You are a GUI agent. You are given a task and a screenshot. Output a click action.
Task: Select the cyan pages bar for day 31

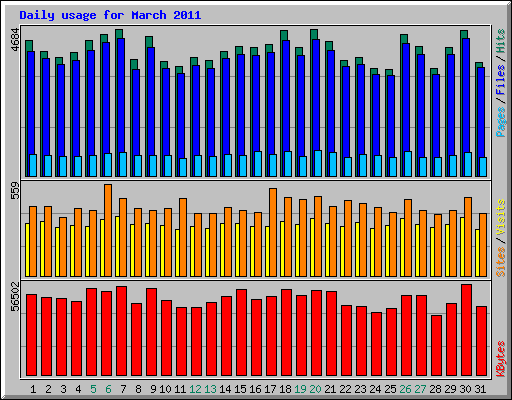[x=483, y=167]
